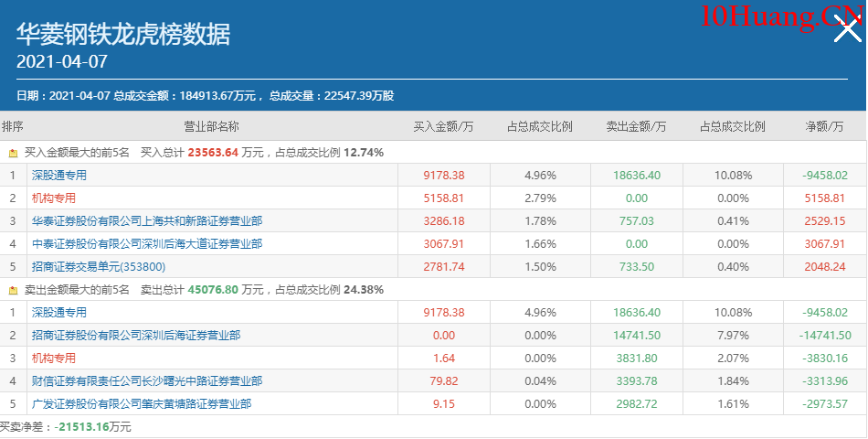
Task: Open 机构专用 in the top buyers list
Action: pos(54,198)
